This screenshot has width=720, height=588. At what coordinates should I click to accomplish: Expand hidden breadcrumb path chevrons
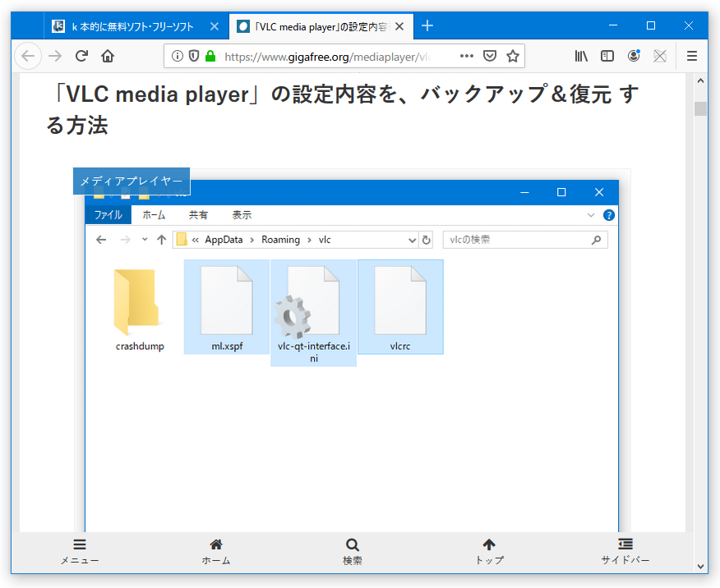(195, 240)
